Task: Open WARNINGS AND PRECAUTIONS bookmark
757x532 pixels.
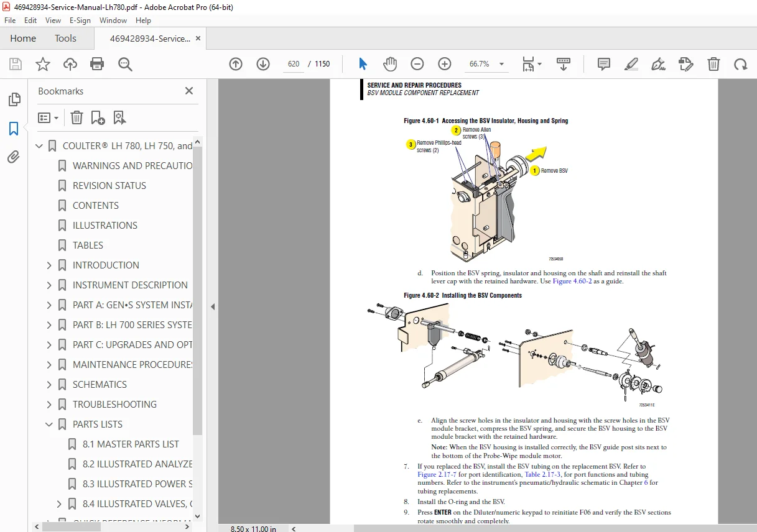Action: click(132, 166)
